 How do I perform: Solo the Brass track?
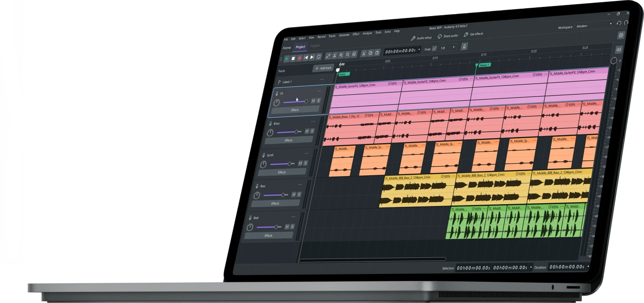312,131
